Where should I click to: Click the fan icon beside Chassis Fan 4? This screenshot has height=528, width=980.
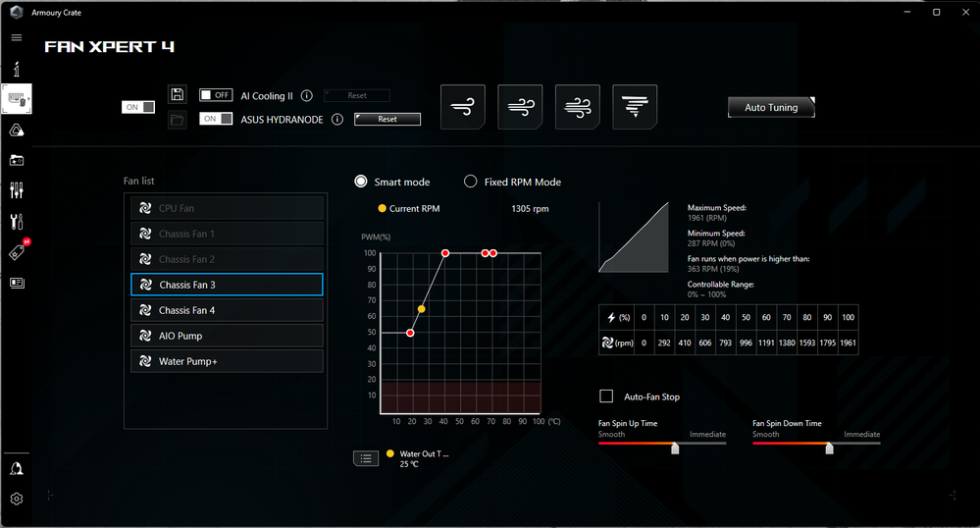click(x=145, y=310)
